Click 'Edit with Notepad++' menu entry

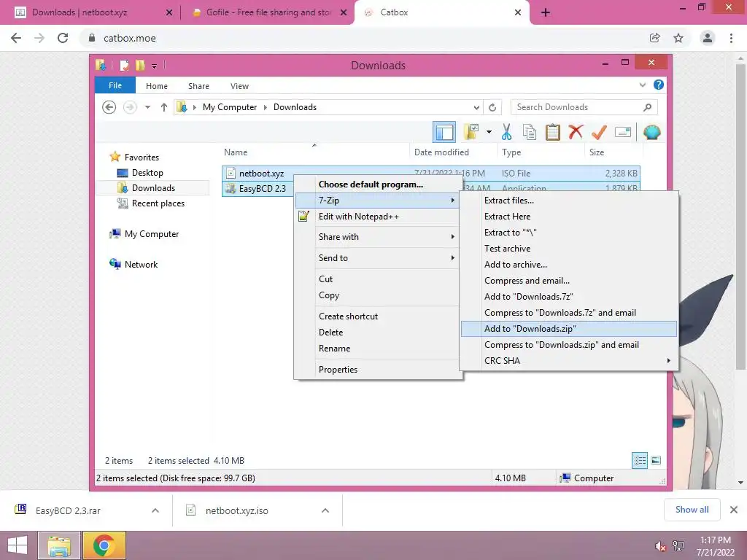click(379, 216)
